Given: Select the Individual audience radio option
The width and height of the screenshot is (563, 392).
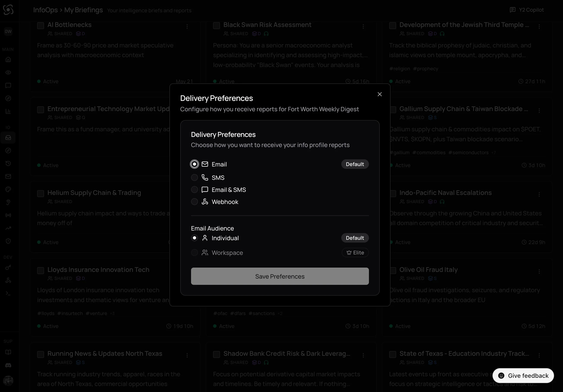Looking at the screenshot, I should click(195, 238).
